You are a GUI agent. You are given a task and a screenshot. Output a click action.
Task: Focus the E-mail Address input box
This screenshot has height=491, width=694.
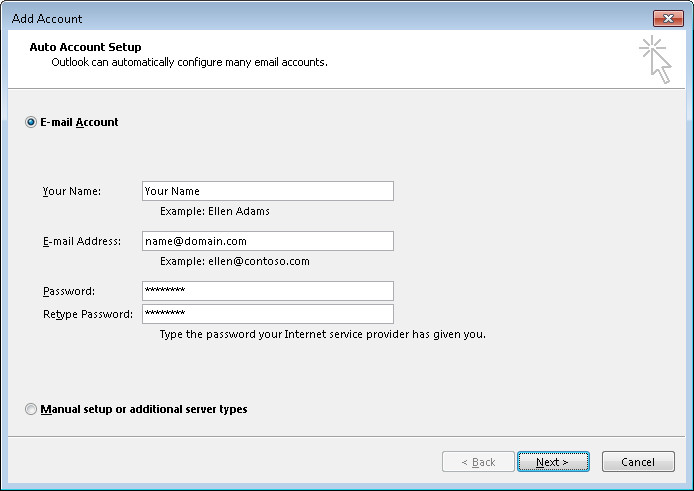tap(268, 241)
